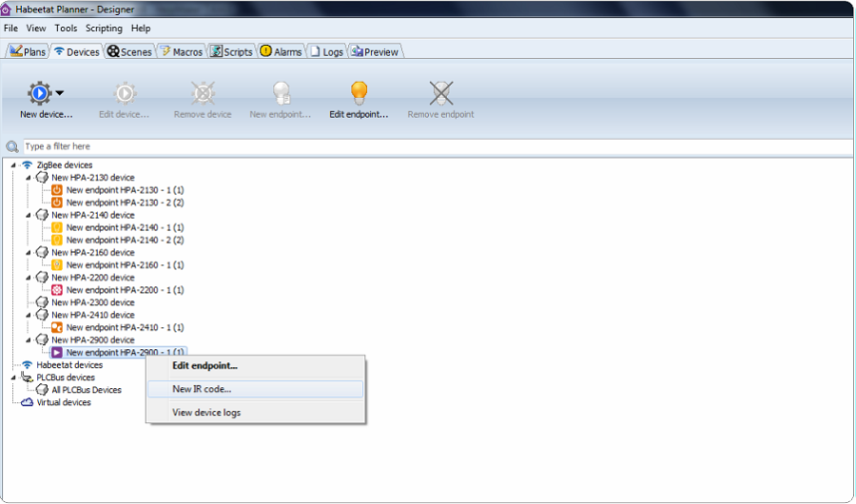Screen dimensions: 856x504
Task: Switch to the Devices tab
Action: (x=77, y=51)
